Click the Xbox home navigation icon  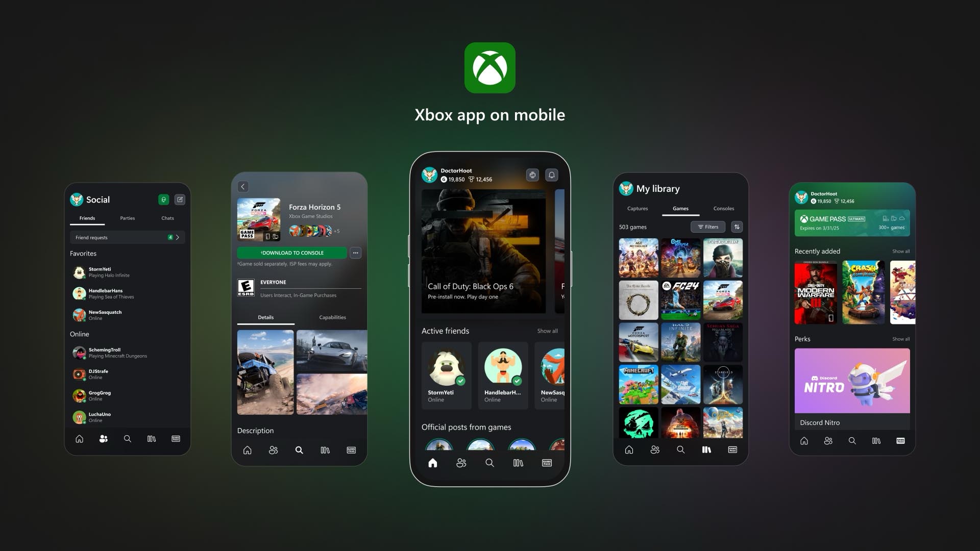[x=433, y=463]
